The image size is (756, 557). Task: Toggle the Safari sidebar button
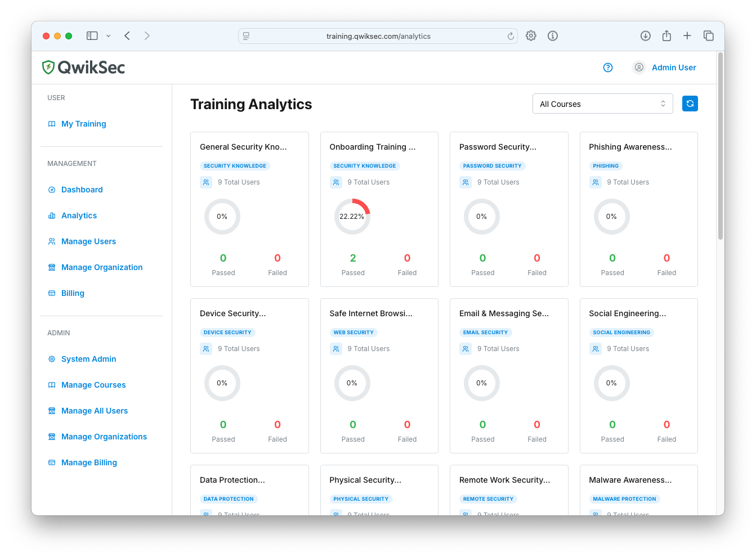92,36
